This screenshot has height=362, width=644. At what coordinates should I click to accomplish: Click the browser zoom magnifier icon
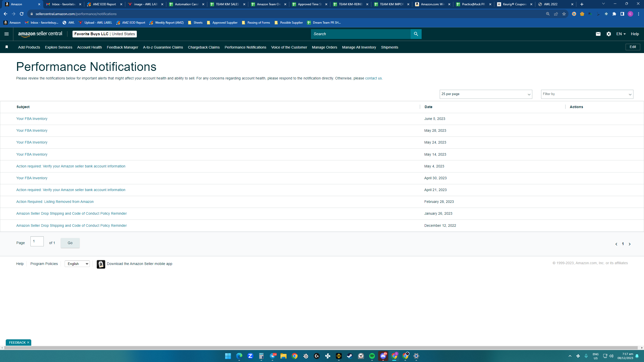point(548,14)
